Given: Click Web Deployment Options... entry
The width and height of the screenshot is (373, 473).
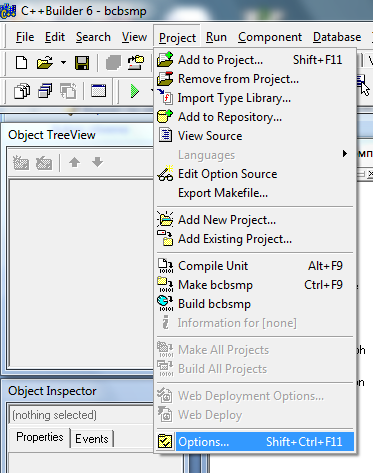Looking at the screenshot, I should click(255, 396).
